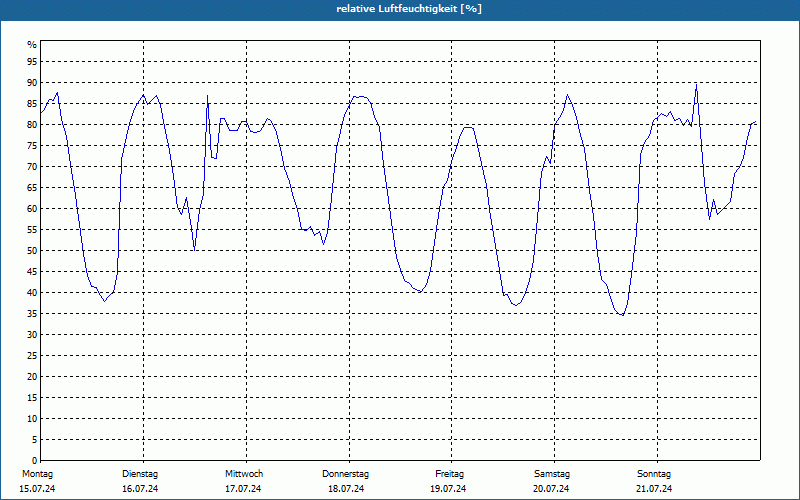Select the y-axis value 65
The image size is (800, 500).
coord(32,188)
